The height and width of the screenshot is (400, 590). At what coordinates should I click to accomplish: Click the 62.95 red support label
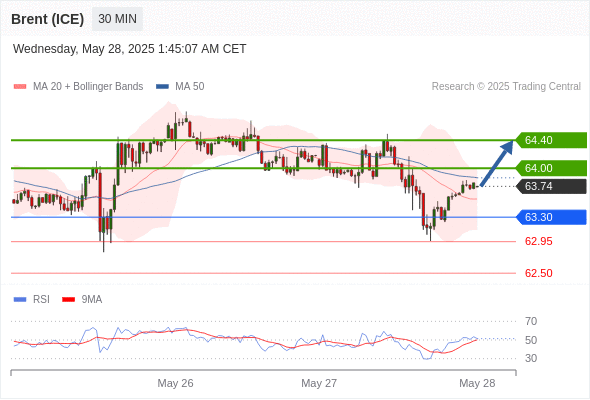[538, 241]
